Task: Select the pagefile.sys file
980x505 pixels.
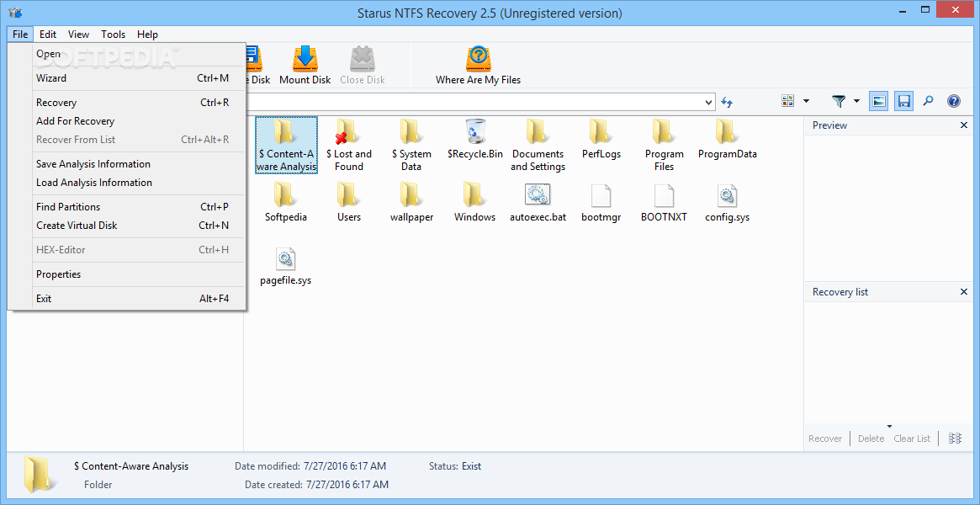Action: pyautogui.click(x=286, y=266)
